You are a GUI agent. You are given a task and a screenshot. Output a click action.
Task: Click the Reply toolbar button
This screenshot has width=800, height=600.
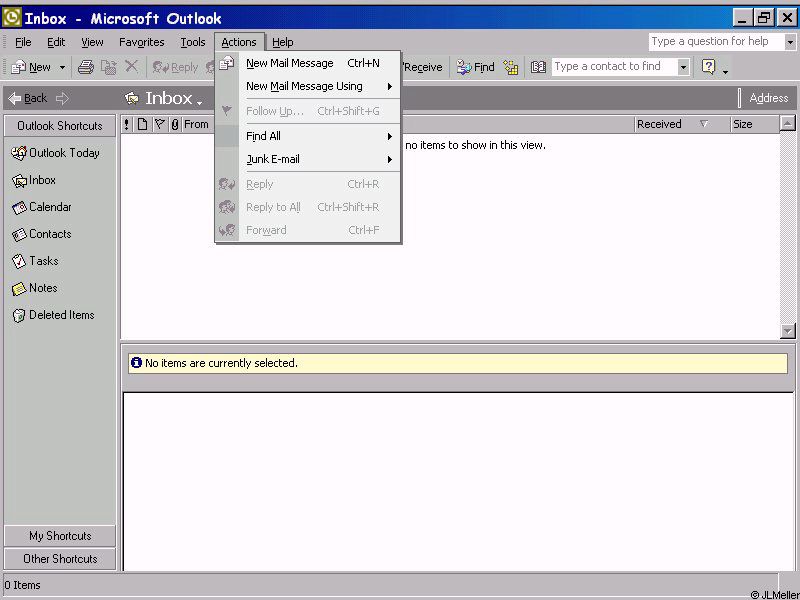tap(176, 67)
